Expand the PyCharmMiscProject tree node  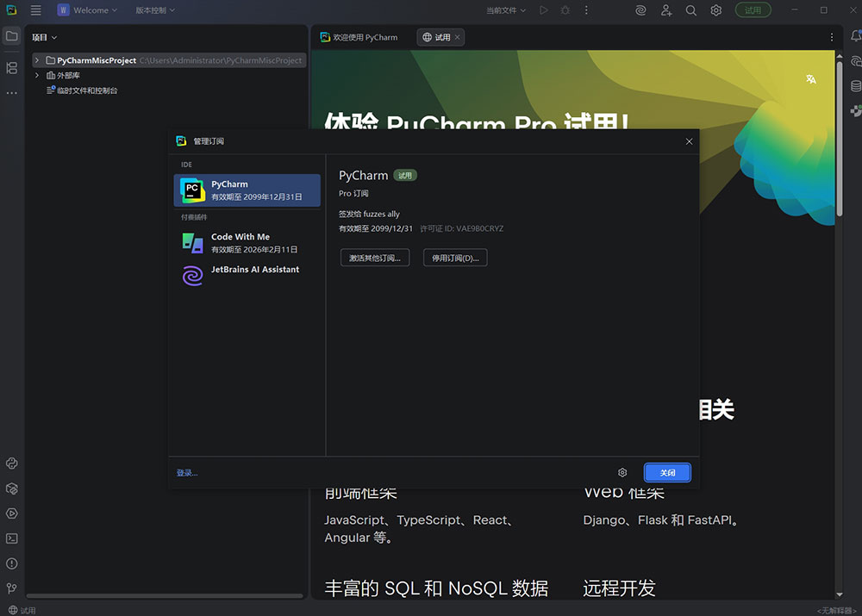37,60
